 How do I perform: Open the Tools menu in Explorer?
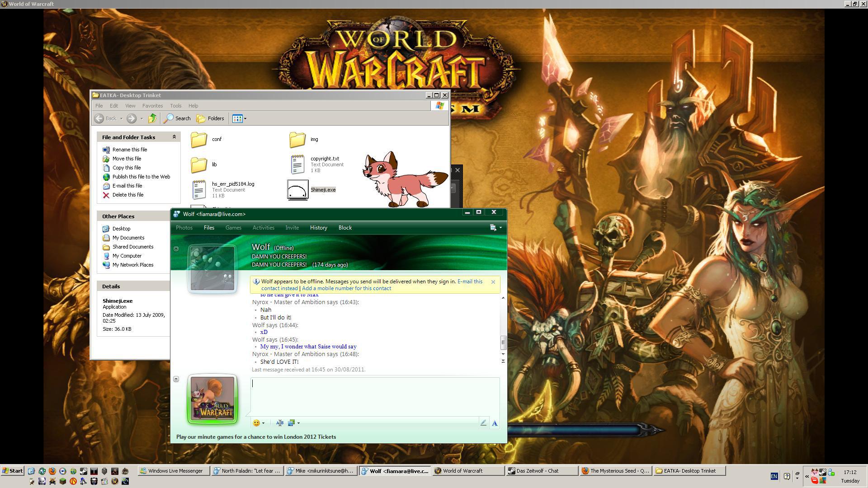tap(175, 106)
